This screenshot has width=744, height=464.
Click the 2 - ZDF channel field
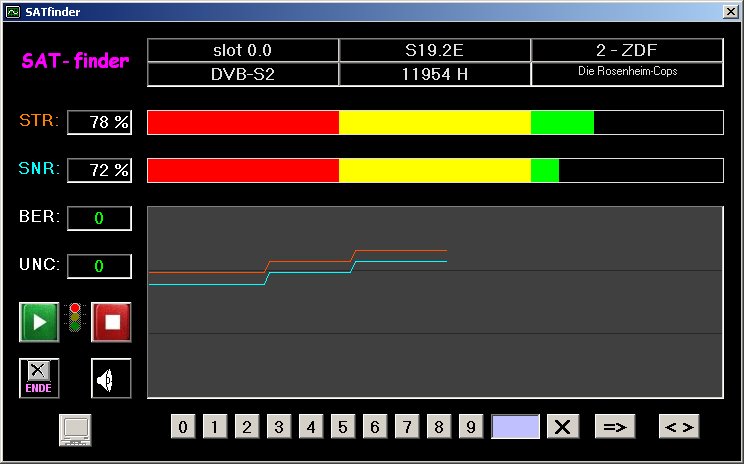click(626, 50)
